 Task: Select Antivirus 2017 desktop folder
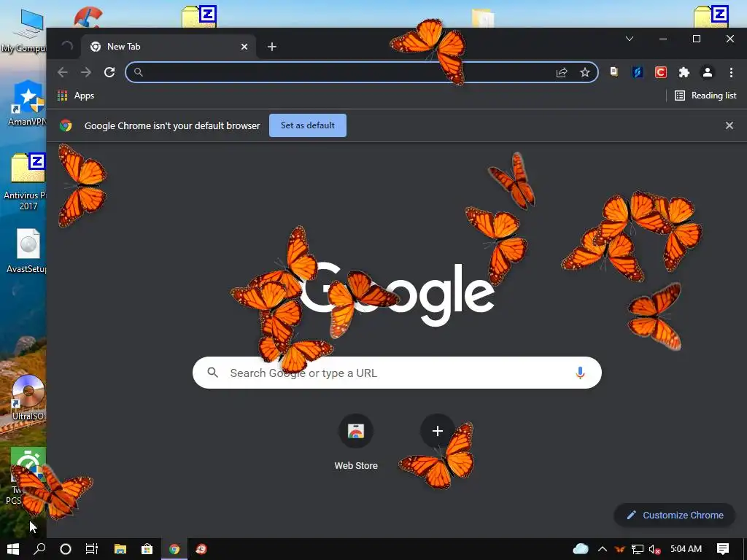point(25,182)
